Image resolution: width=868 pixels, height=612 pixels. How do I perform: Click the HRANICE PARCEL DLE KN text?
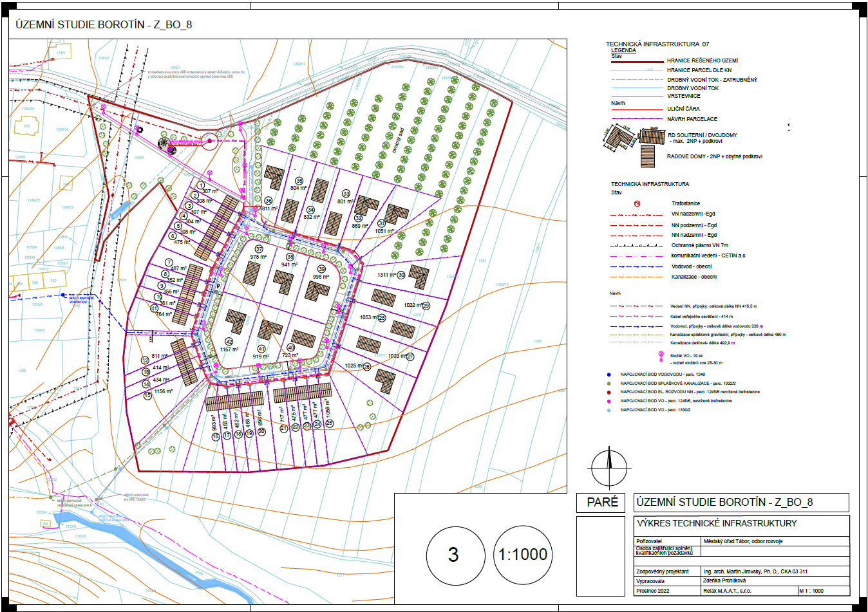pos(699,70)
